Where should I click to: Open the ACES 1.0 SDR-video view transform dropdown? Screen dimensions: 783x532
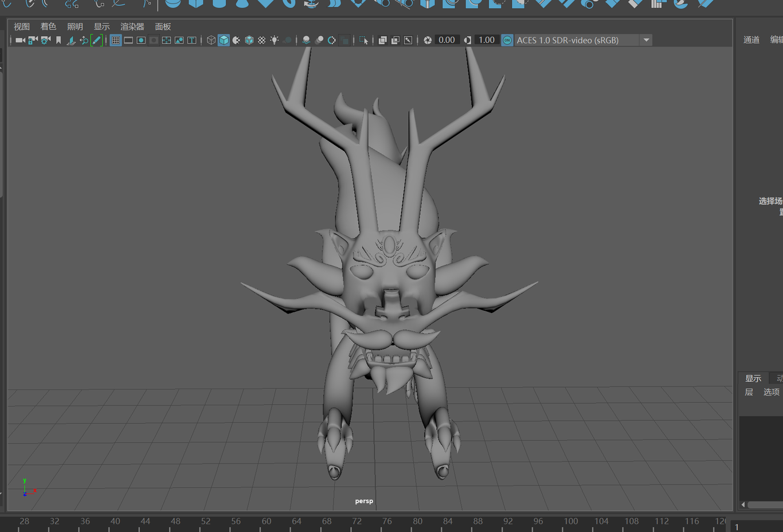[x=583, y=40]
